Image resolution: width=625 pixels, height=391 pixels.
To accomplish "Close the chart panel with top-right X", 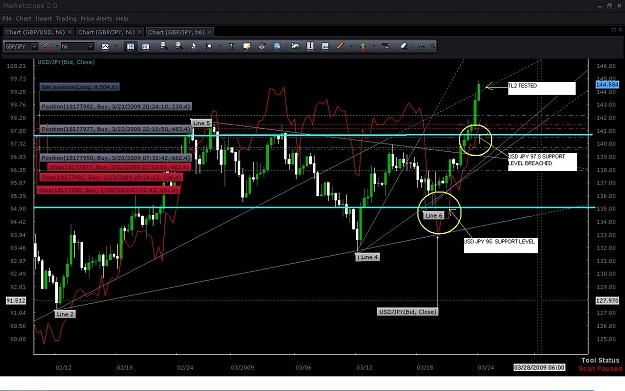I will point(620,30).
